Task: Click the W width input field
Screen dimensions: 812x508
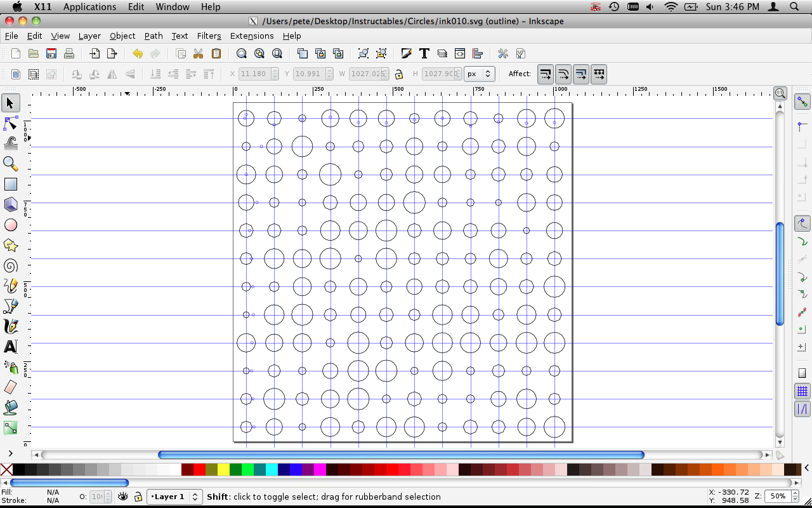Action: [x=367, y=74]
